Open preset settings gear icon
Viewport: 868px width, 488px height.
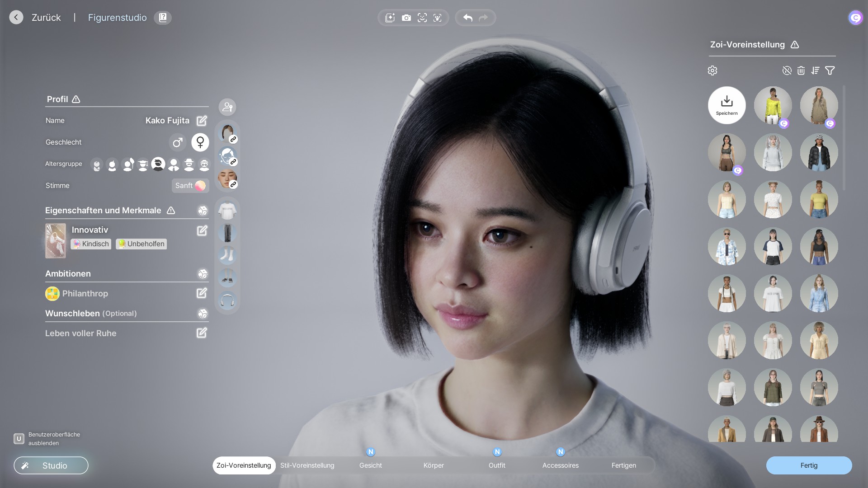712,70
